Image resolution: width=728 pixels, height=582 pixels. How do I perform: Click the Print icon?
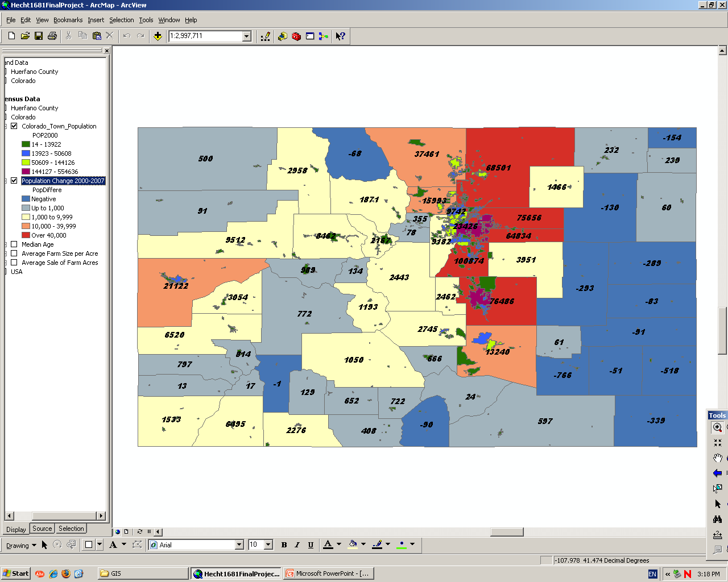point(52,36)
